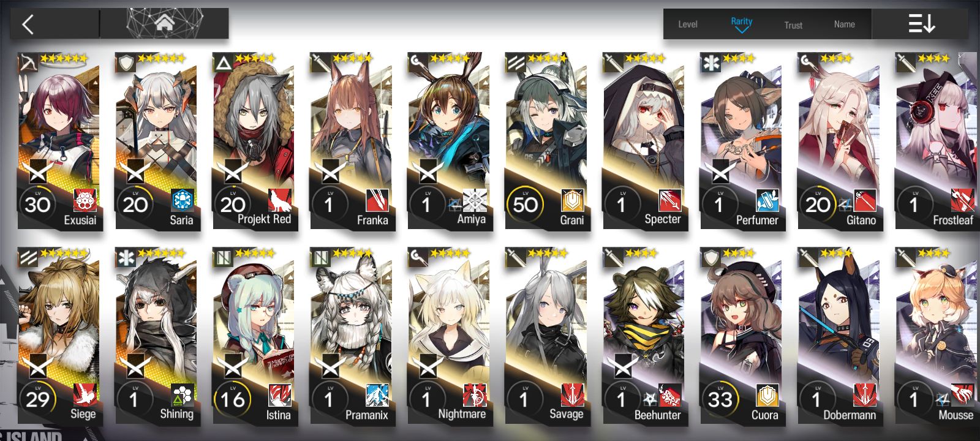Click Grani's gold shield skill icon
Screen dimensions: 980x441
[x=573, y=200]
